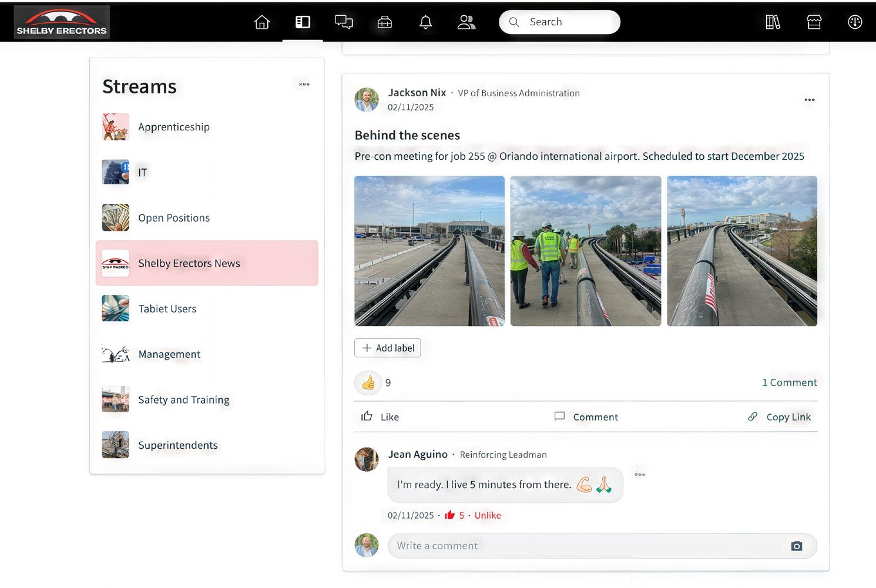Screen dimensions: 876x588
Task: Open Jackson Nix profile name link
Action: pos(417,93)
